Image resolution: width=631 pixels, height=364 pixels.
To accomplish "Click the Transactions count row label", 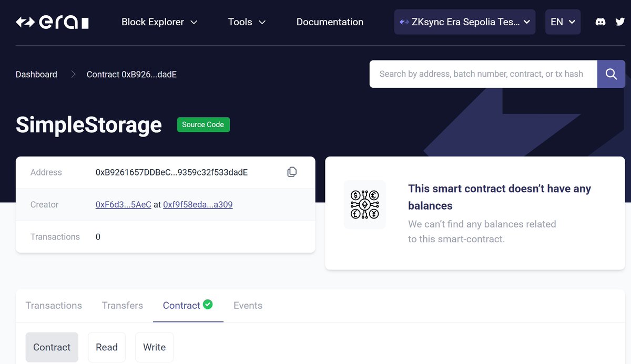I will point(55,237).
